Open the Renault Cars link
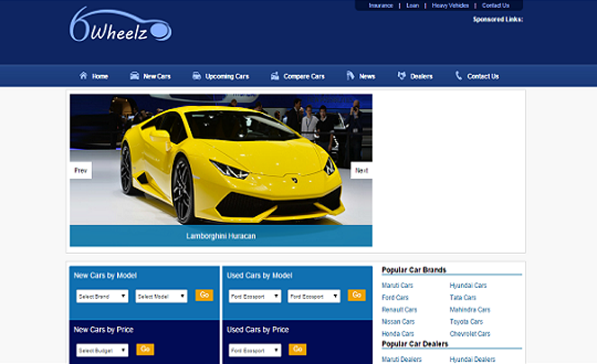 pos(399,310)
